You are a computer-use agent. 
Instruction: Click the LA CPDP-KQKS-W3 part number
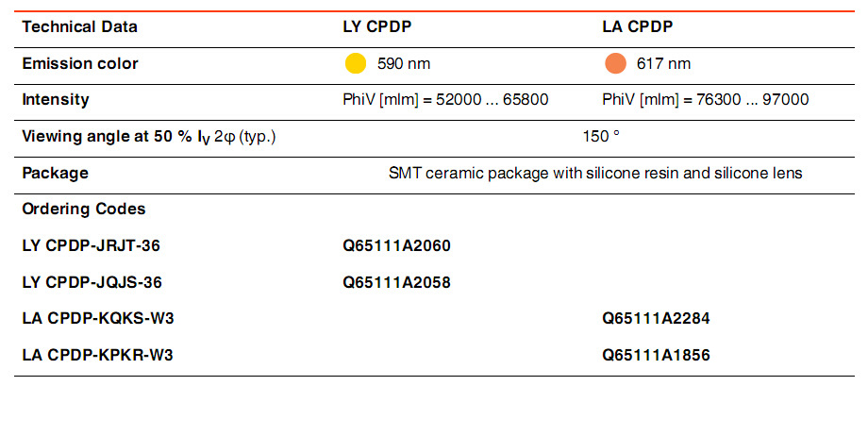click(98, 318)
